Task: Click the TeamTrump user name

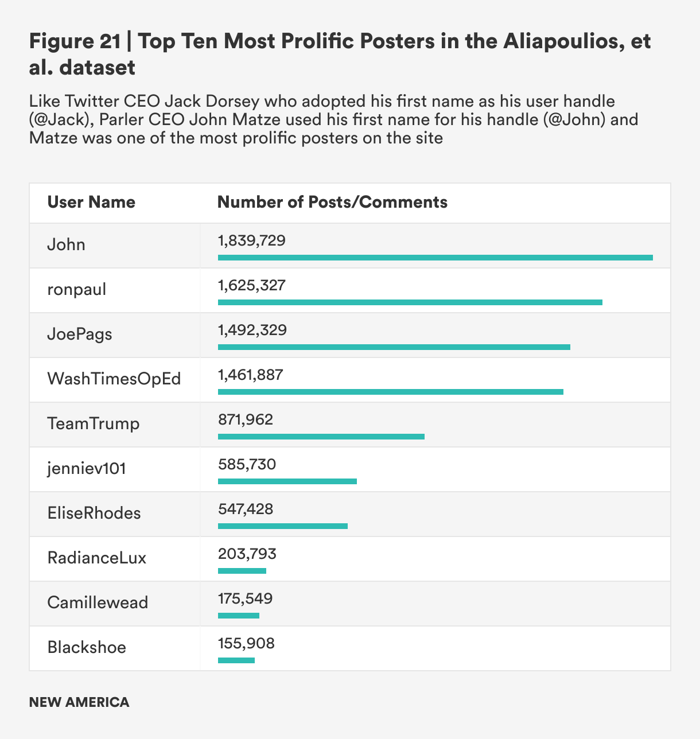Action: point(94,423)
